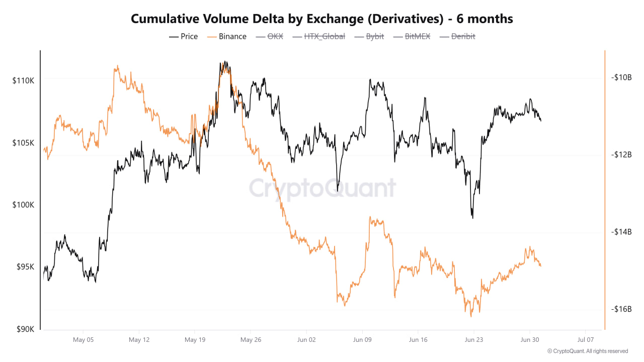Select the May 19 x-axis label
The height and width of the screenshot is (362, 644).
195,340
